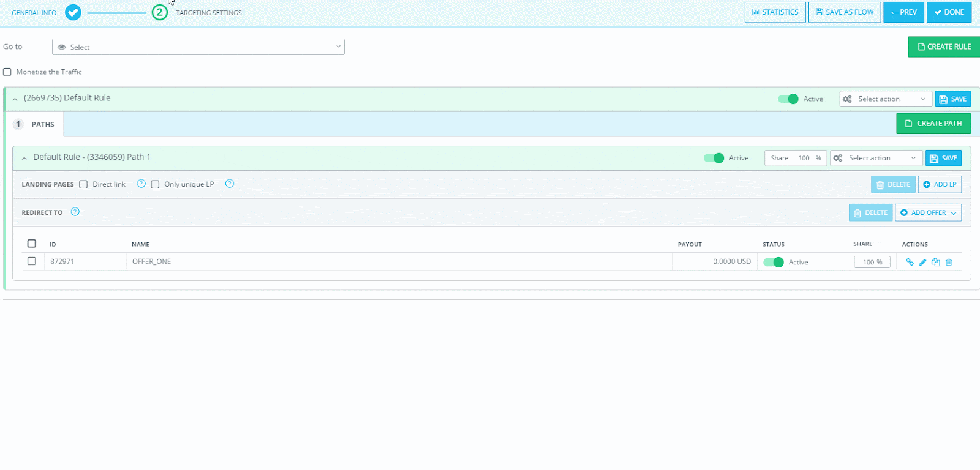Save the Default Rule

(x=953, y=99)
